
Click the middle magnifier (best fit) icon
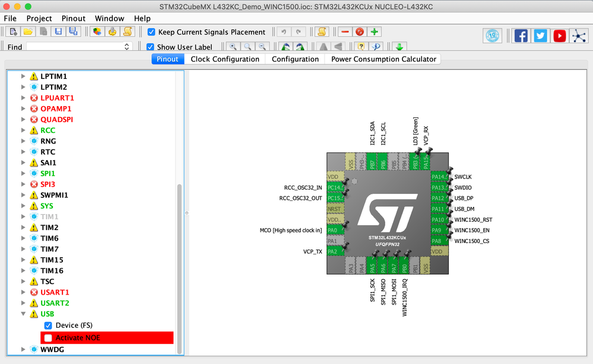pyautogui.click(x=248, y=46)
